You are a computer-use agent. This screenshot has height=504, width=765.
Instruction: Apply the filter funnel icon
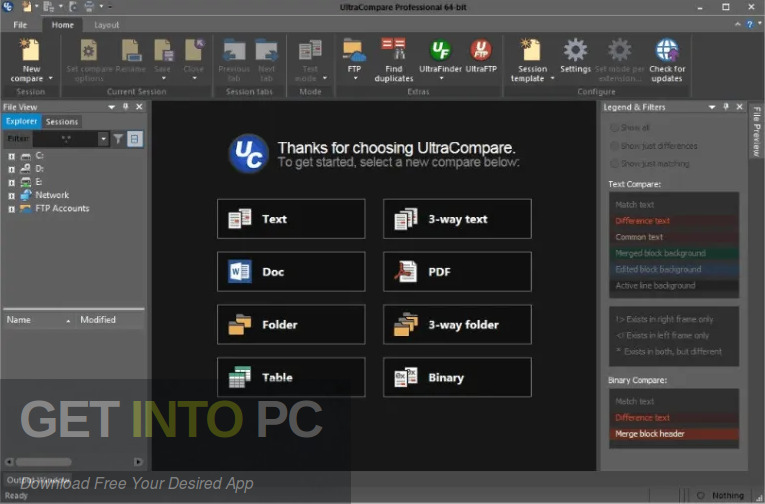pyautogui.click(x=118, y=139)
